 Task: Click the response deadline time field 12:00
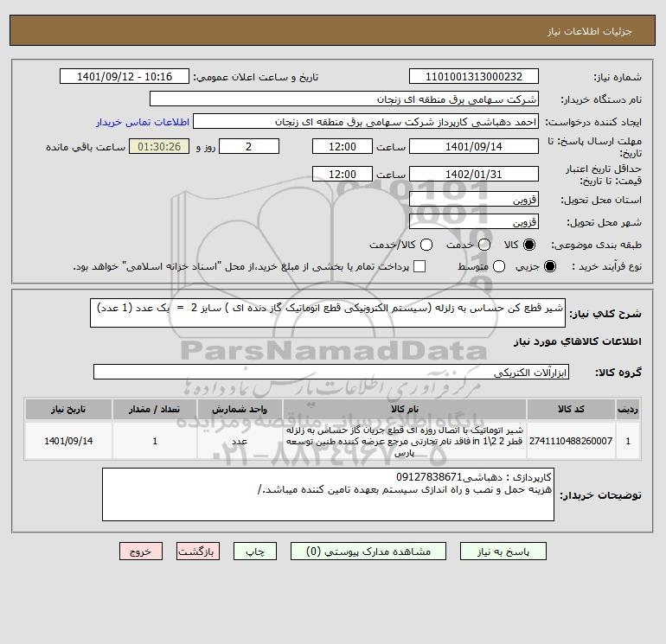[x=343, y=146]
